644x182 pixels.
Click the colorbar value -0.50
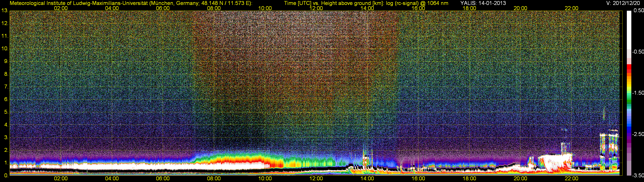tap(638, 52)
